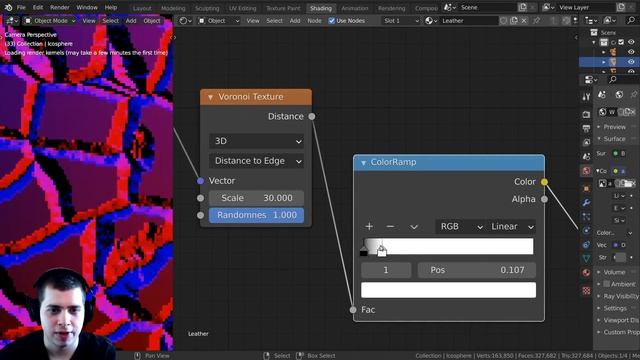Viewport: 640px width, 360px height.
Task: Open the World properties tab icon
Action: click(587, 171)
